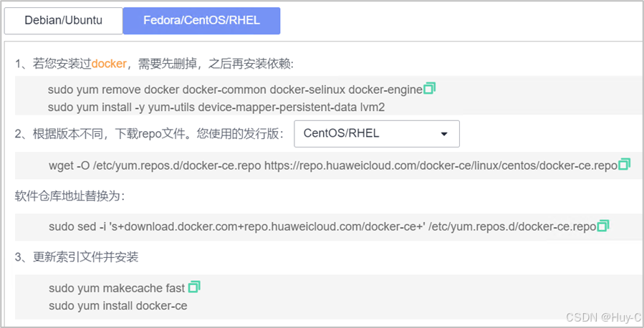Image resolution: width=644 pixels, height=328 pixels.
Task: Copy the sudo sed replace command
Action: pyautogui.click(x=603, y=226)
